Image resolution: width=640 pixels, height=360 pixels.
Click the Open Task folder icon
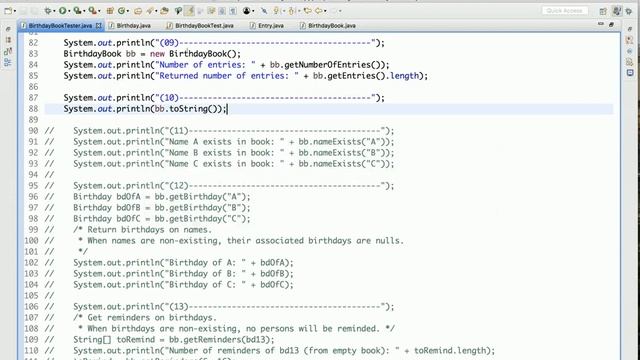164,11
